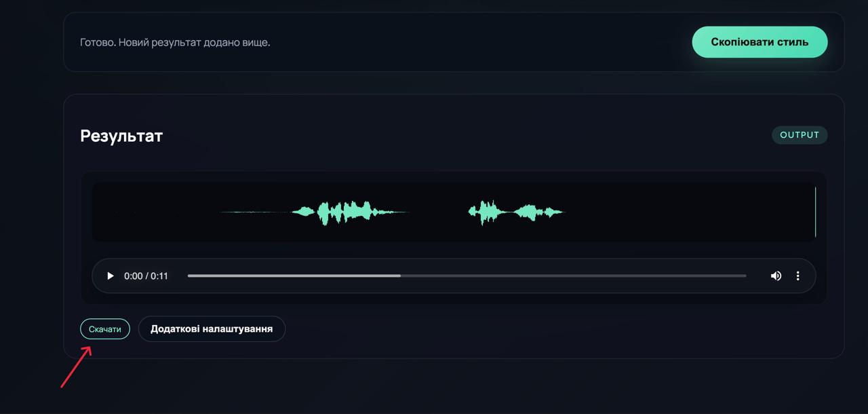
Task: Click the 0:00 / 0:11 time display
Action: tap(146, 276)
